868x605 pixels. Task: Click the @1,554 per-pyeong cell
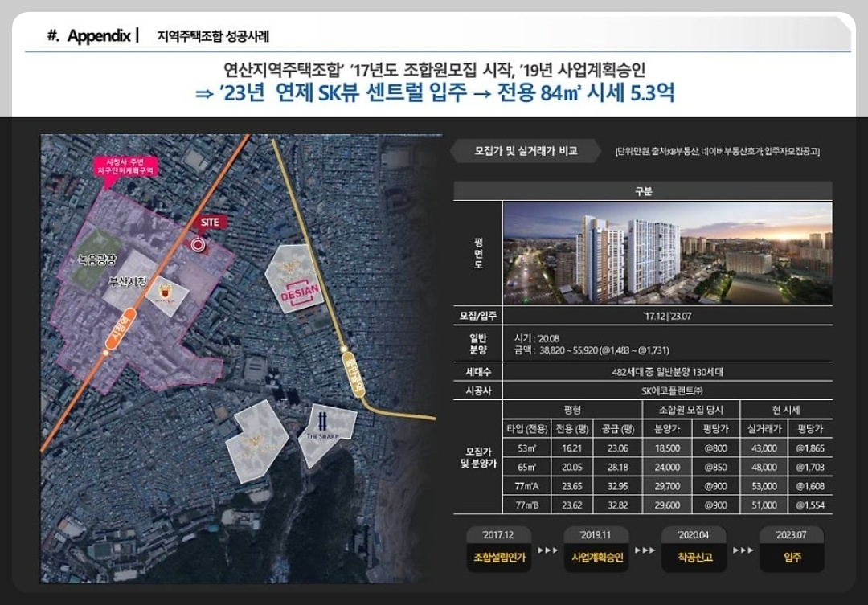810,505
